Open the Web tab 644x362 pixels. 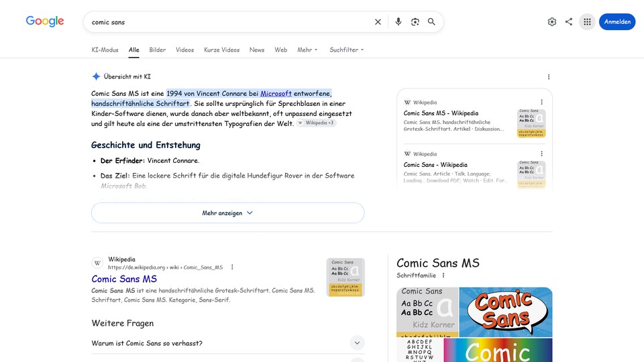pyautogui.click(x=281, y=50)
